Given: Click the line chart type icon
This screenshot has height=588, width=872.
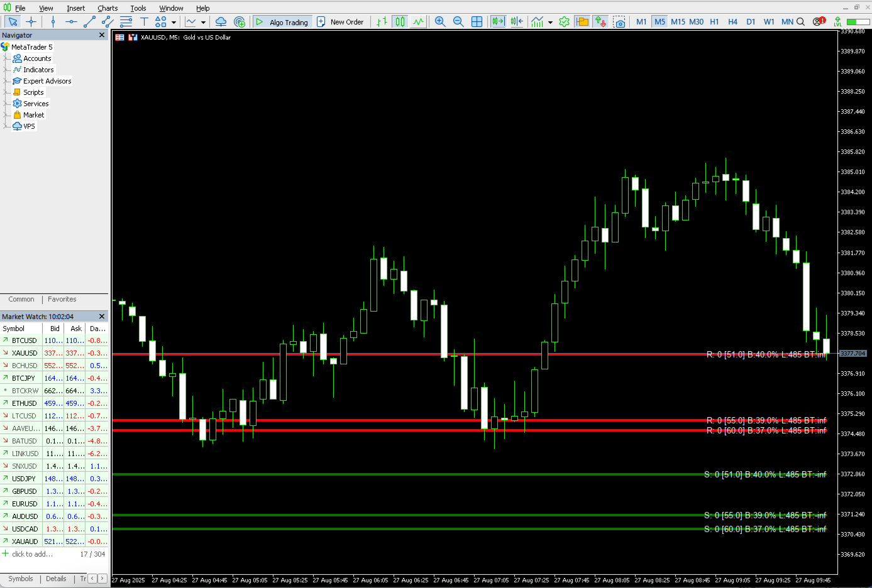Looking at the screenshot, I should pyautogui.click(x=190, y=22).
